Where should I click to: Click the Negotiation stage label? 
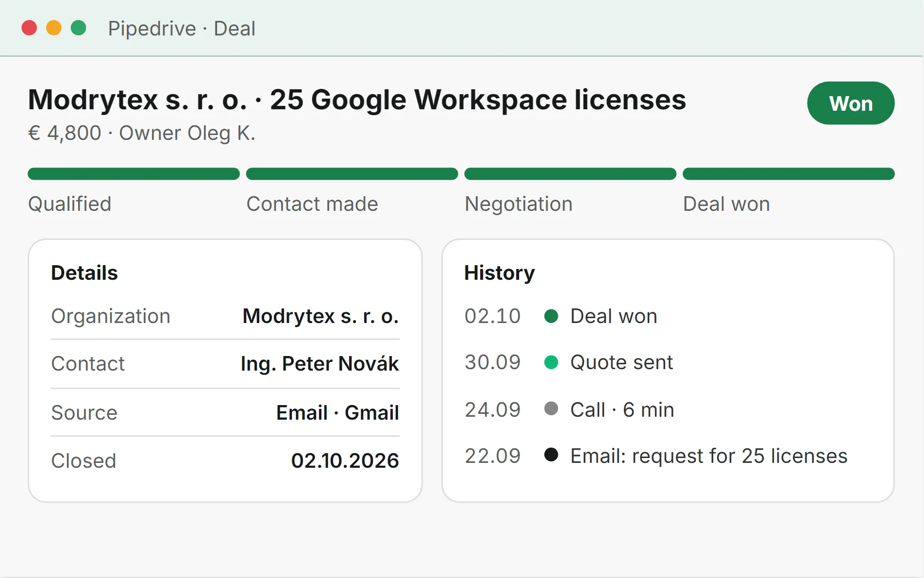[x=519, y=204]
